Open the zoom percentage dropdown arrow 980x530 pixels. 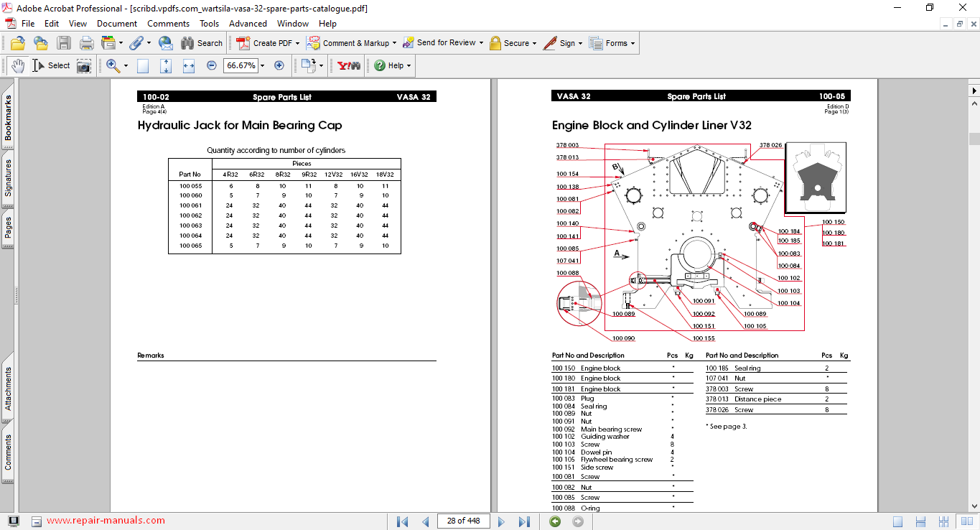point(262,65)
